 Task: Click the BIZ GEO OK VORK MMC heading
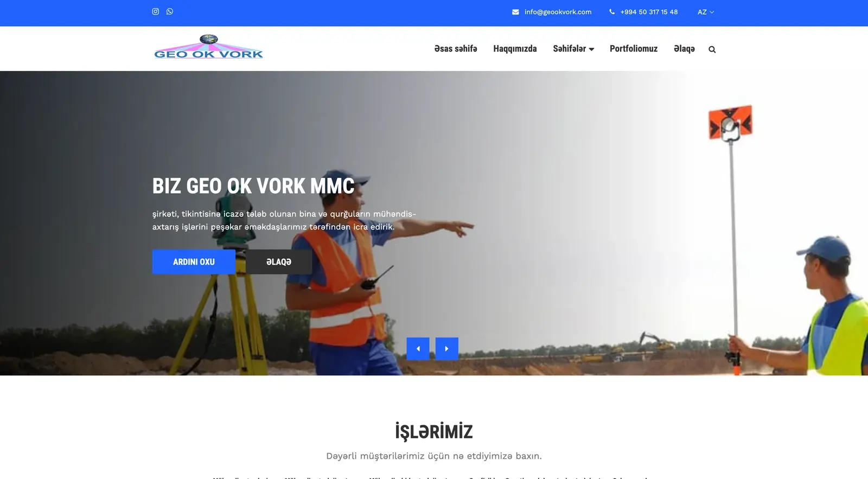pyautogui.click(x=253, y=186)
